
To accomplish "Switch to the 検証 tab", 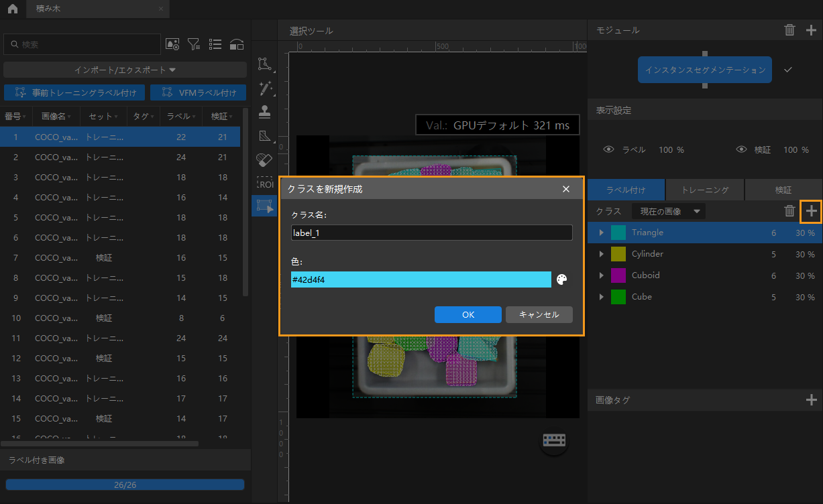I will coord(783,190).
